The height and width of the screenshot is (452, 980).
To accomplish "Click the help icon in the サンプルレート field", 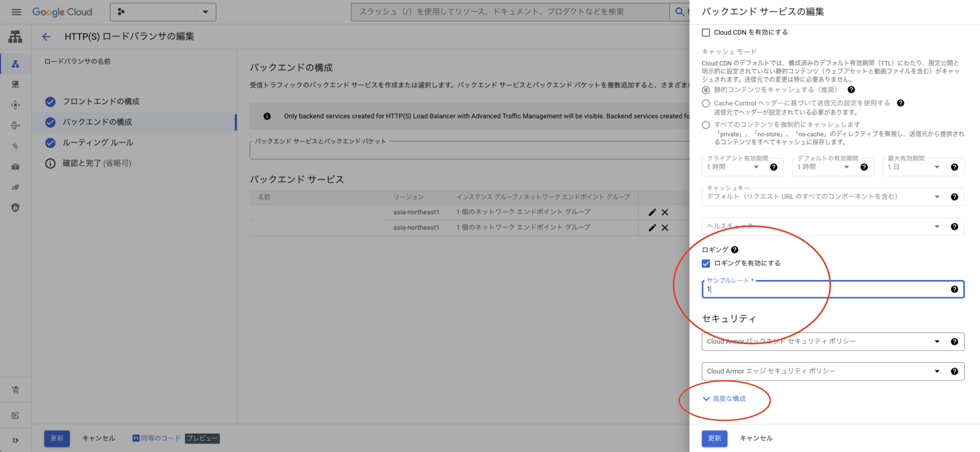I will point(954,289).
